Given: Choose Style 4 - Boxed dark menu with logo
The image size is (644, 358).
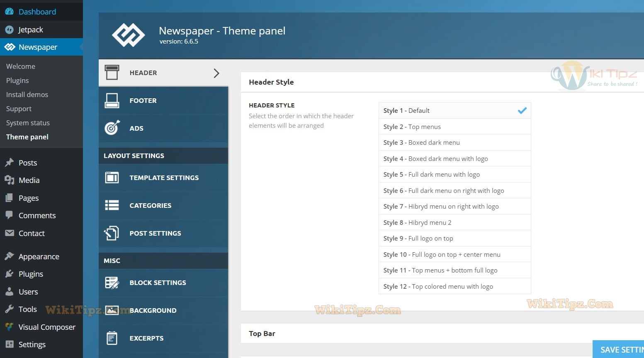Looking at the screenshot, I should click(454, 158).
